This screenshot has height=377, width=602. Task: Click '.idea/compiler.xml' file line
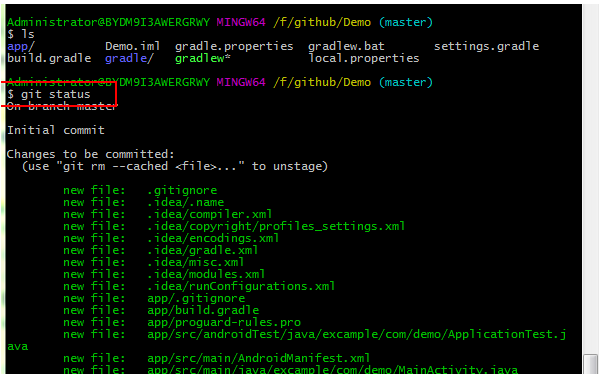pyautogui.click(x=168, y=214)
